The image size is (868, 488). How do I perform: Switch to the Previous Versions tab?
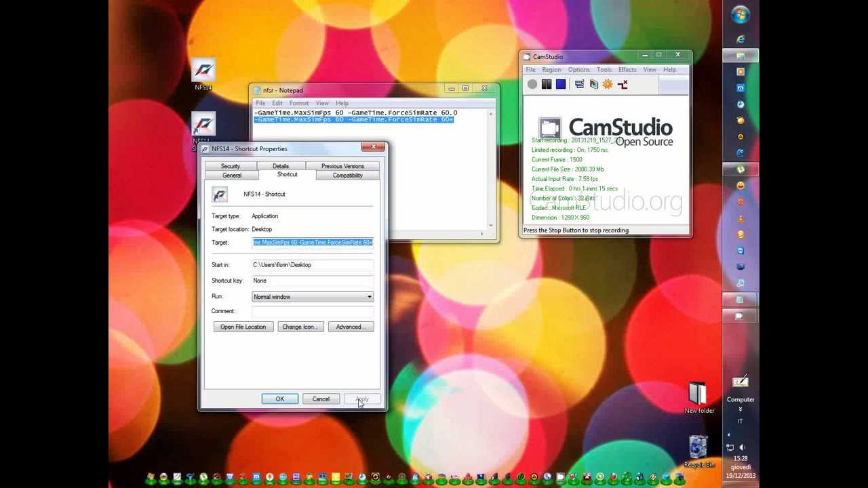pos(342,166)
